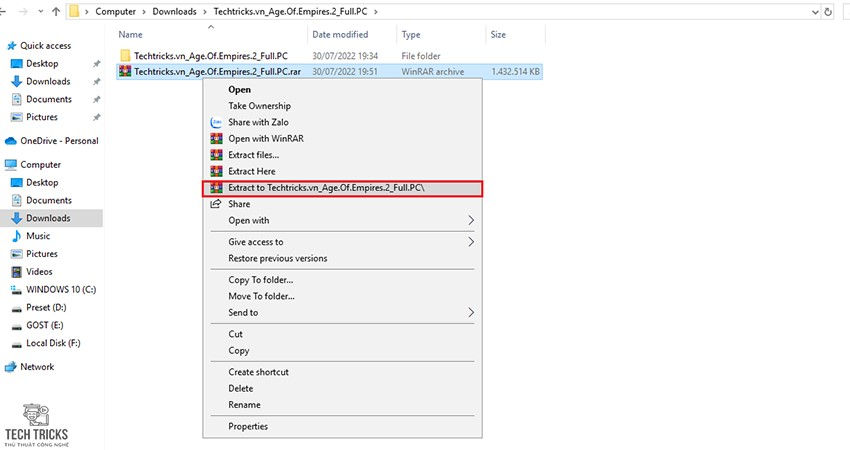Click the WinRAR icon beside Open with WinRAR
Screen dimensions: 850x450
[x=216, y=139]
